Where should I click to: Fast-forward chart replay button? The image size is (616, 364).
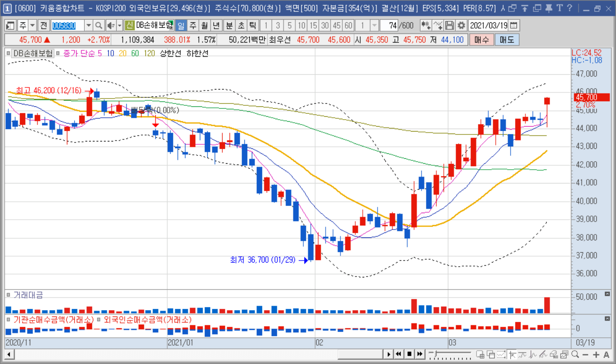click(x=420, y=354)
